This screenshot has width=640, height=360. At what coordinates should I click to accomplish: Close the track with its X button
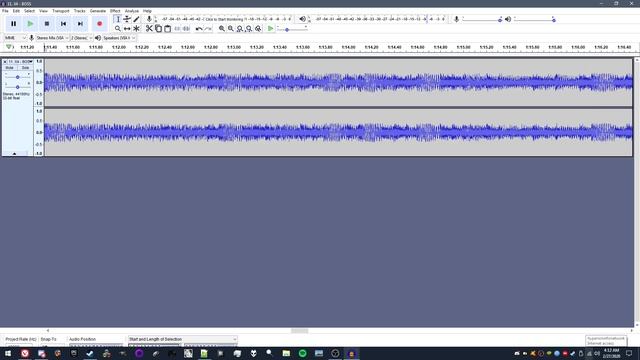click(5, 62)
